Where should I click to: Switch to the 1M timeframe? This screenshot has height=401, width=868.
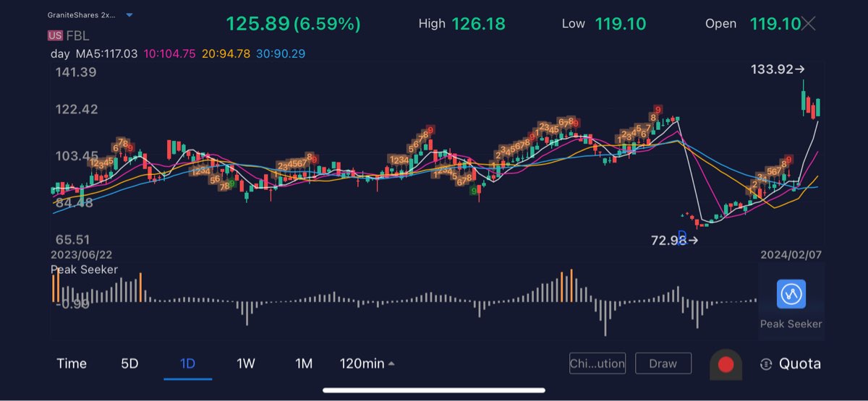pos(304,363)
